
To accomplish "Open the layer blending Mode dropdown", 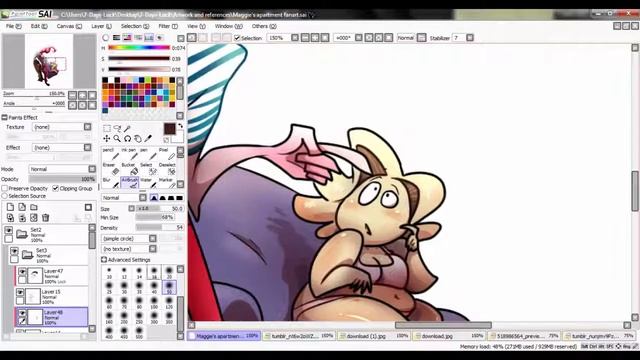I will point(92,169).
